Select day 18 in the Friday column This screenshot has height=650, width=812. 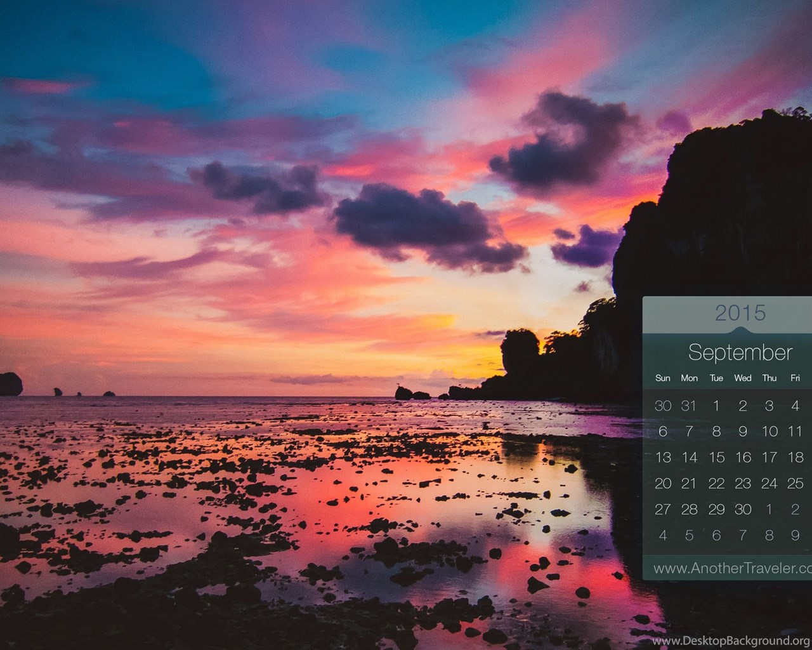795,457
